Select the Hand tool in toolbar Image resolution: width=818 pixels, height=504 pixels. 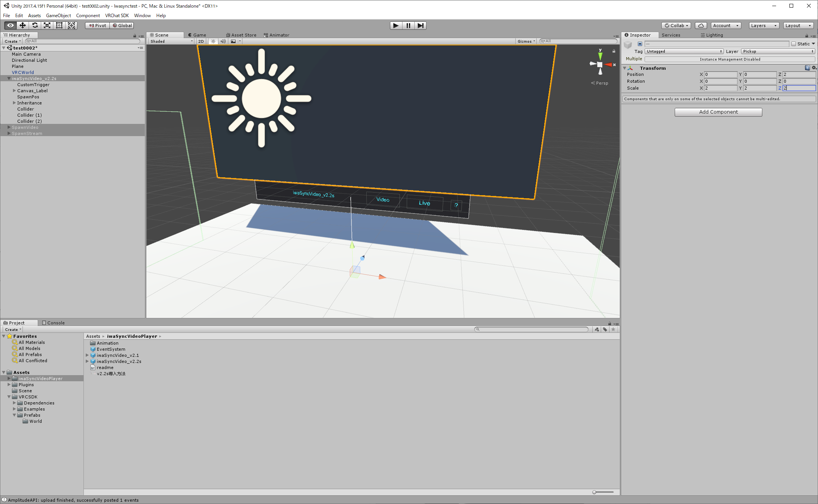click(x=10, y=26)
